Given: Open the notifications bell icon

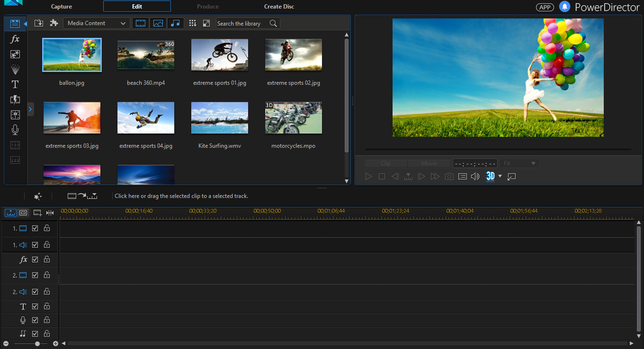Looking at the screenshot, I should coord(564,7).
